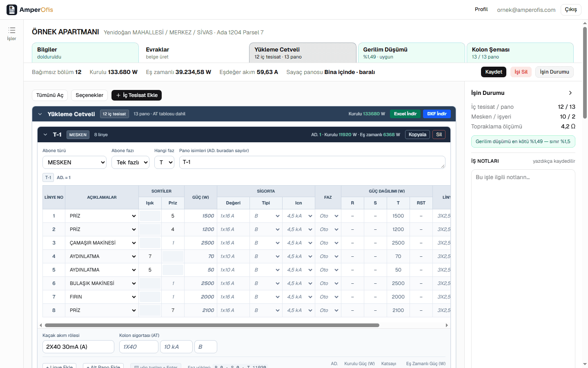Click the page scrollbar up arrow

(585, 23)
